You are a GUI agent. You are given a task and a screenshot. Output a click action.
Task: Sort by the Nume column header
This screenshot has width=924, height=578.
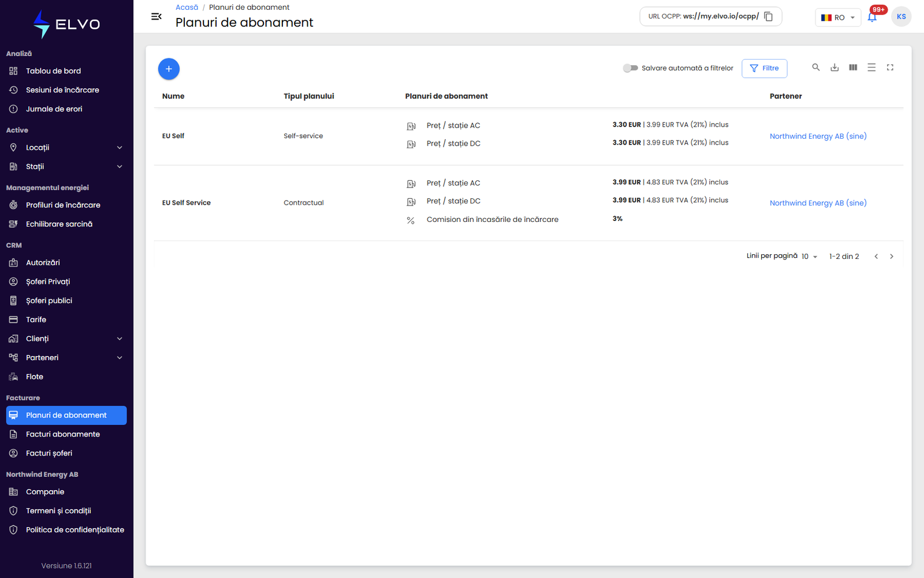tap(173, 97)
